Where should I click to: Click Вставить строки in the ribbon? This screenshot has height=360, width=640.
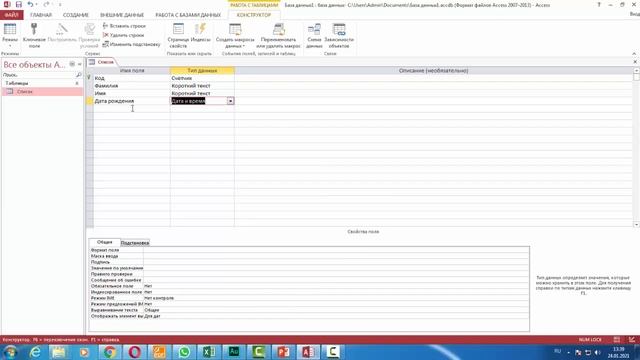124,26
